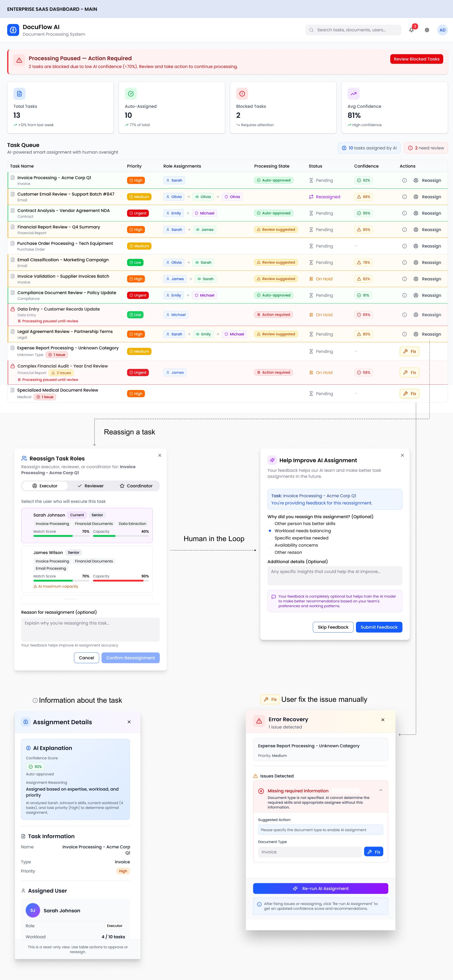The width and height of the screenshot is (453, 980).
Task: Select 'Other person has better skills' option
Action: 270,523
